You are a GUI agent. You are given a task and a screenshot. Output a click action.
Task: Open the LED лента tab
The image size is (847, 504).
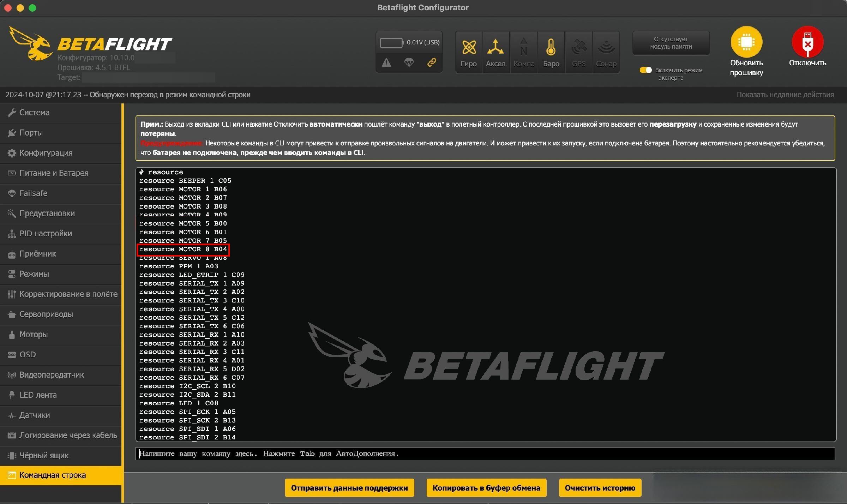[x=61, y=395]
